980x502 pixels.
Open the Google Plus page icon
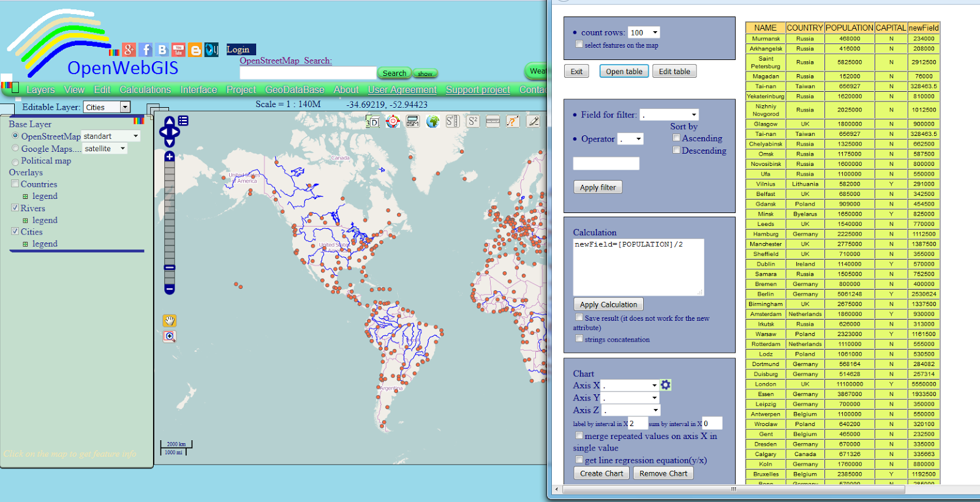click(x=129, y=50)
